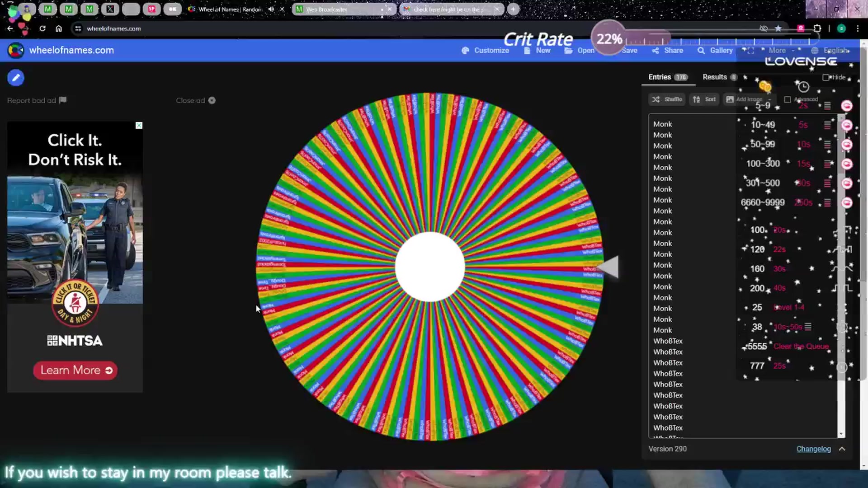Screen dimensions: 868x488
Task: Expand the More dropdown menu
Action: 781,51
